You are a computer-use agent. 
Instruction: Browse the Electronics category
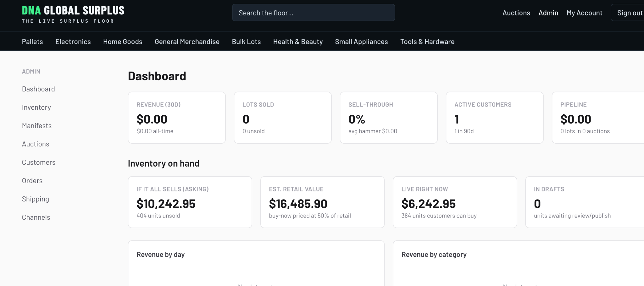coord(73,41)
